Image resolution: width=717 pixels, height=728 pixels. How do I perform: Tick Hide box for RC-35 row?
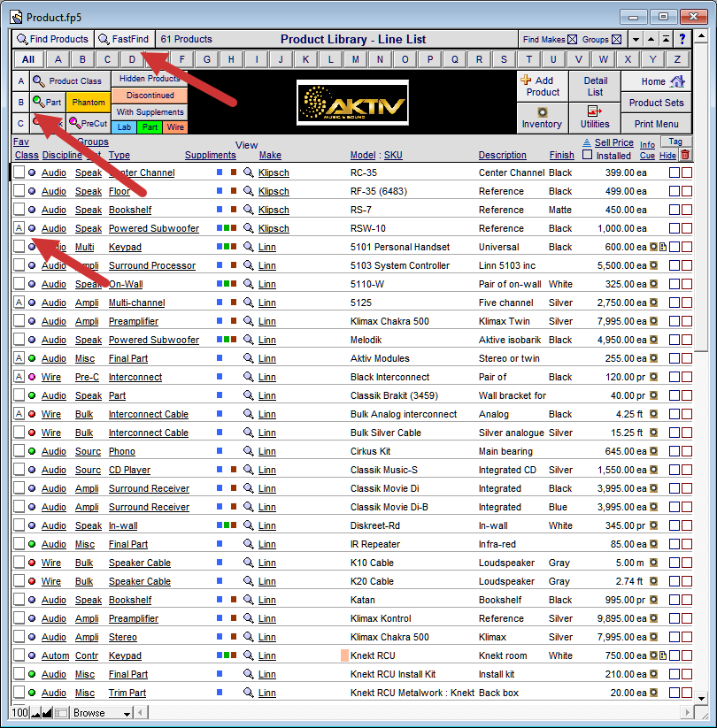coord(687,172)
